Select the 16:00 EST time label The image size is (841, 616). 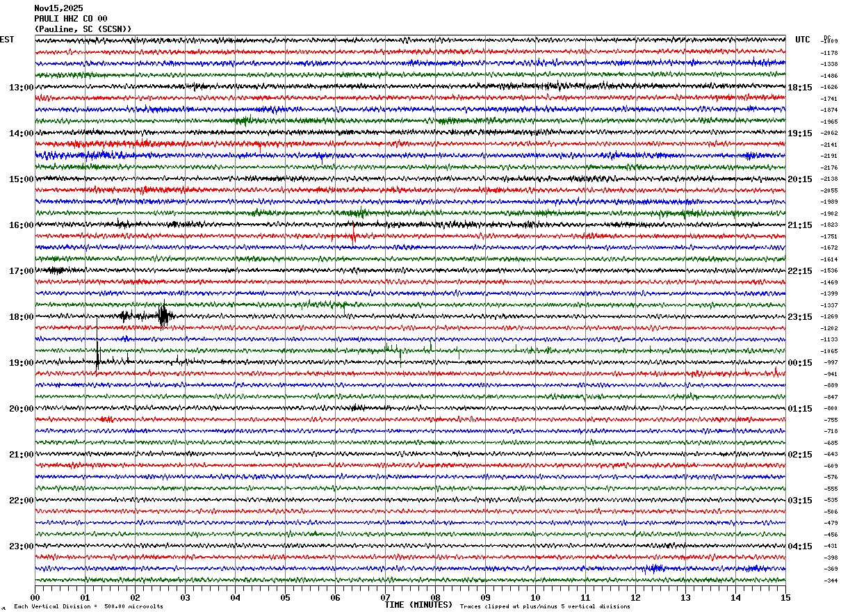(x=22, y=225)
